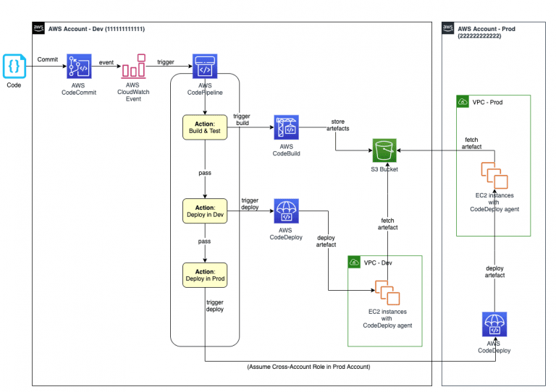
Task: Select the AWS CodePipeline icon
Action: click(205, 67)
